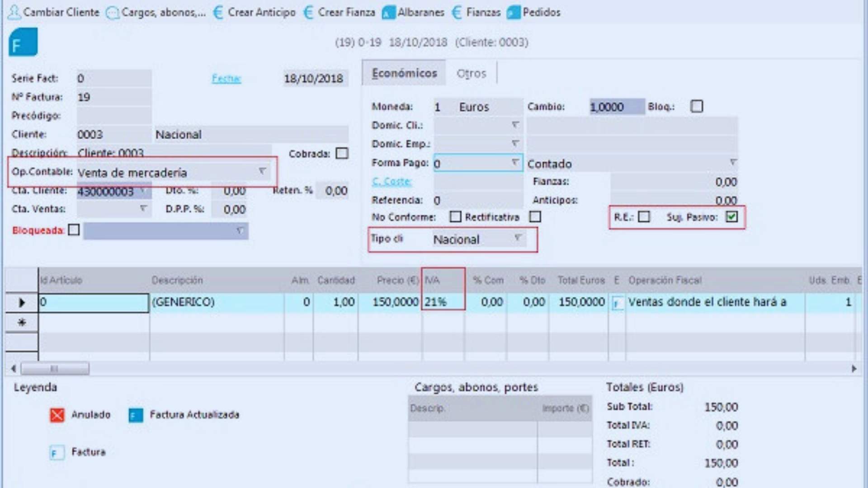The image size is (868, 488).
Task: Open the Op.Contable dropdown
Action: (x=261, y=172)
